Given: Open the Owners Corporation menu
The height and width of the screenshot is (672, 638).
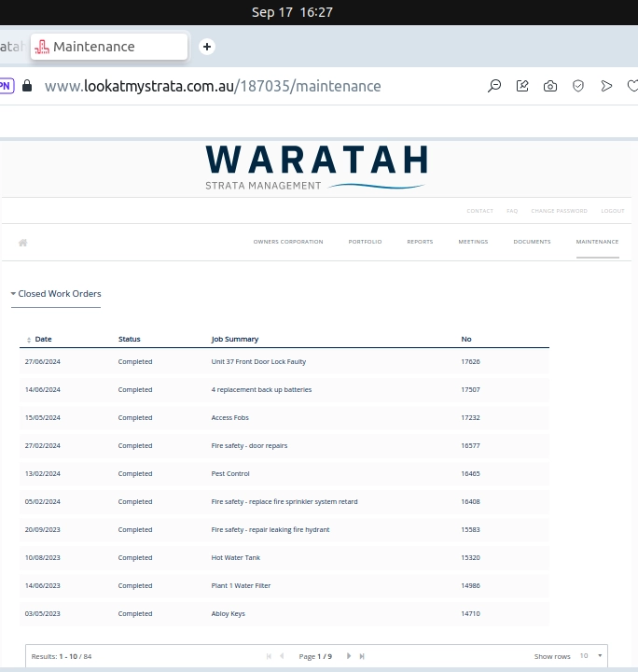Looking at the screenshot, I should pos(288,242).
